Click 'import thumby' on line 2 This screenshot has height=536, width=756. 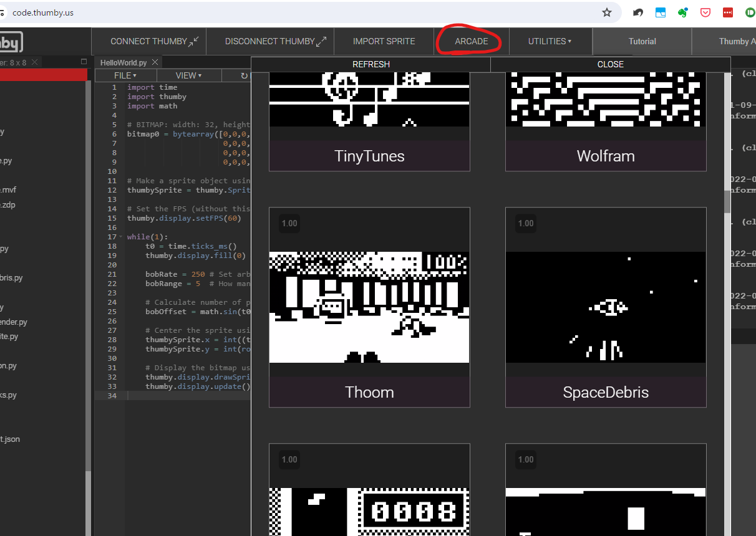(157, 97)
